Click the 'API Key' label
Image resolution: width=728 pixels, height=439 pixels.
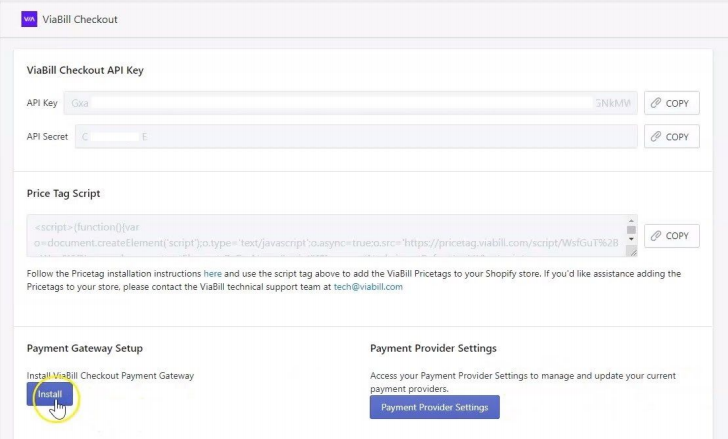point(42,103)
